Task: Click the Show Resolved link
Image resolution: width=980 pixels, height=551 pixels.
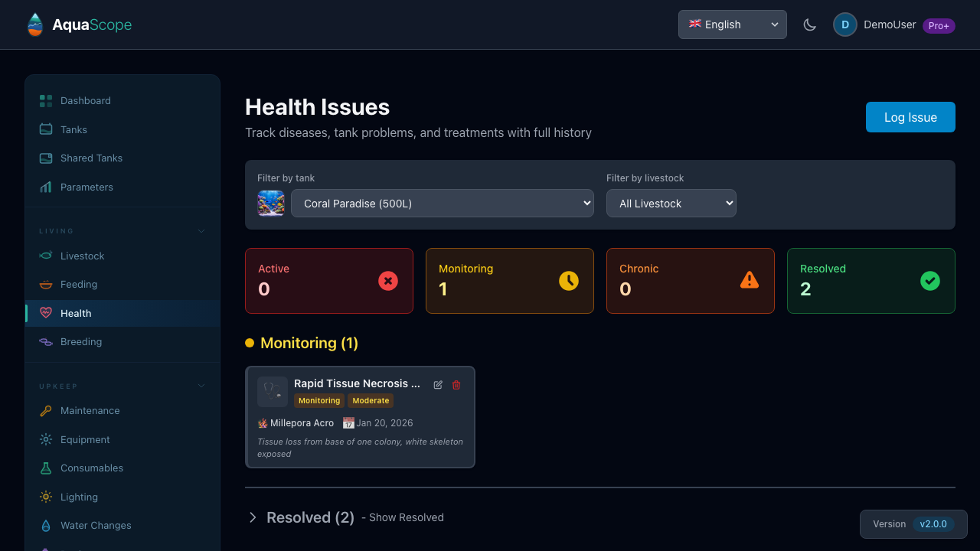Action: 406,518
